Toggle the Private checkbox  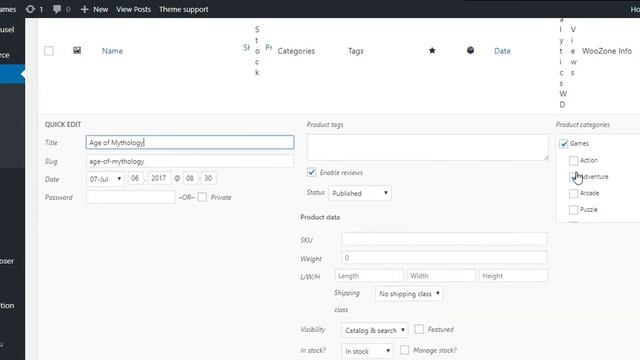pos(202,197)
